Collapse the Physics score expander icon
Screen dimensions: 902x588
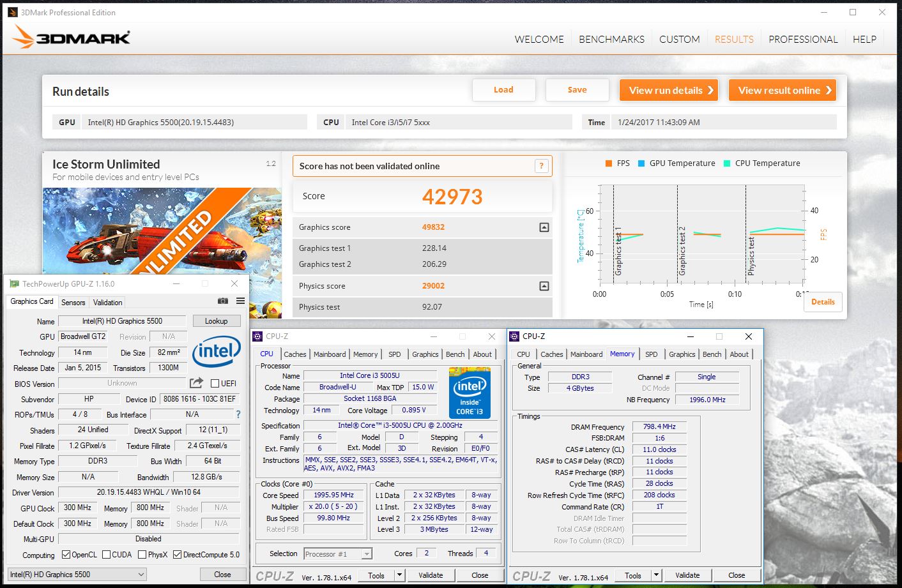tap(544, 286)
